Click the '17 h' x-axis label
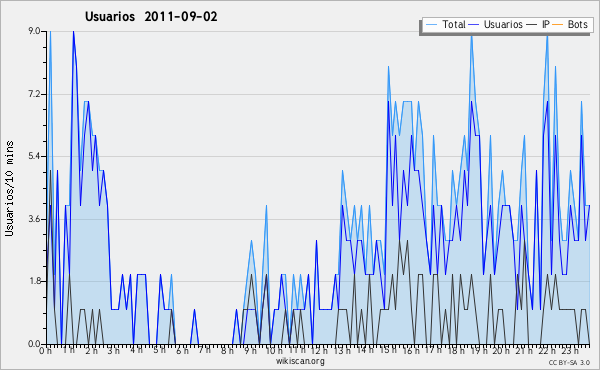The height and width of the screenshot is (370, 600). 433,350
